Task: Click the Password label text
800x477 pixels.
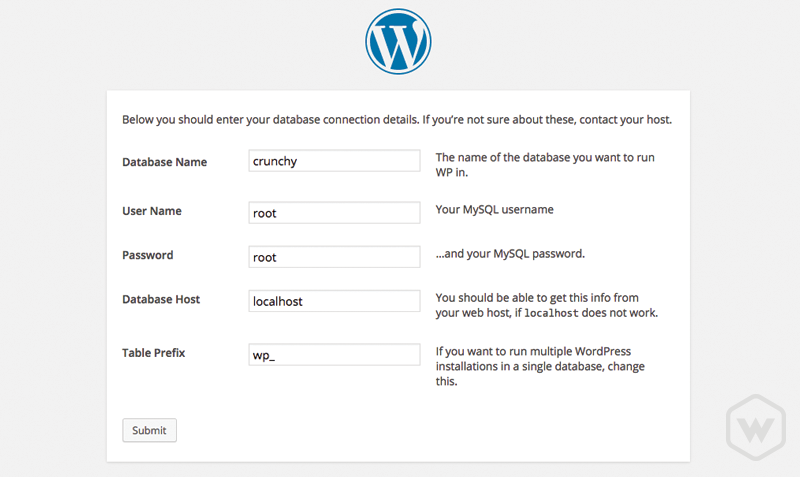Action: pos(147,255)
